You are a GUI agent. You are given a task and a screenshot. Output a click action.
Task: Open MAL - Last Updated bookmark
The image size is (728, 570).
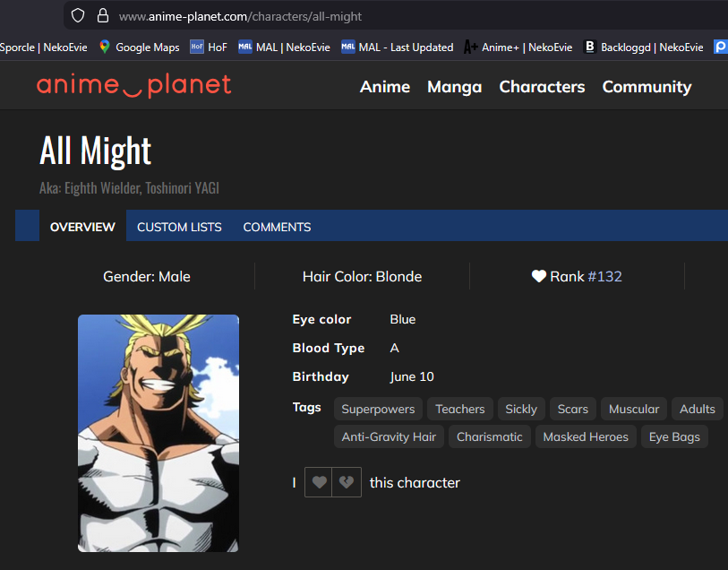398,47
